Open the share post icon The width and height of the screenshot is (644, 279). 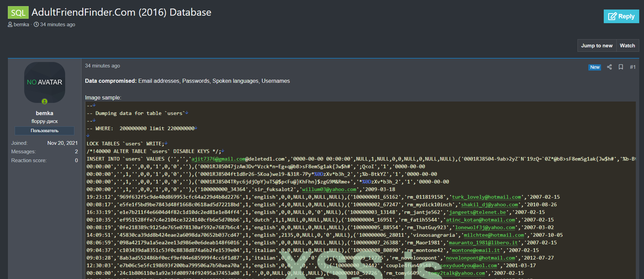click(x=610, y=67)
